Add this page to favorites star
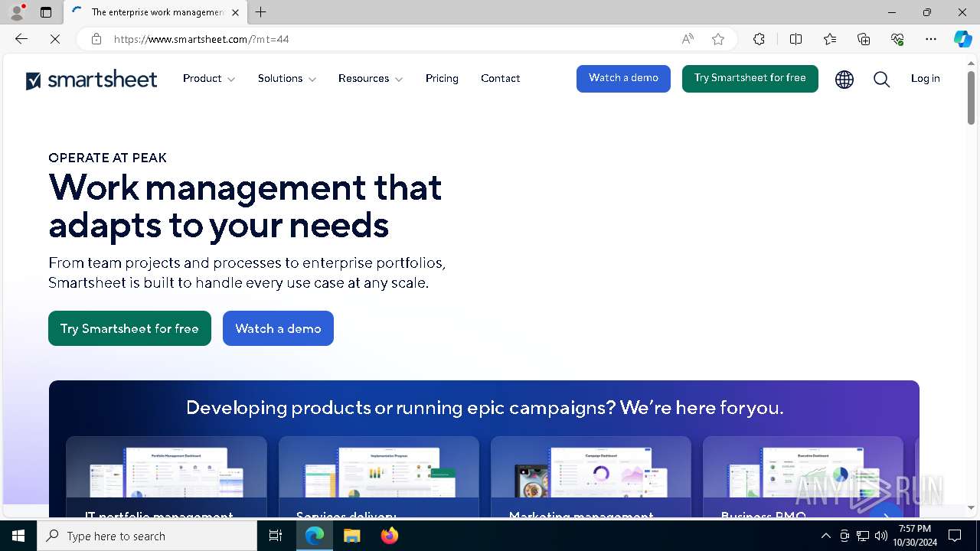 718,39
